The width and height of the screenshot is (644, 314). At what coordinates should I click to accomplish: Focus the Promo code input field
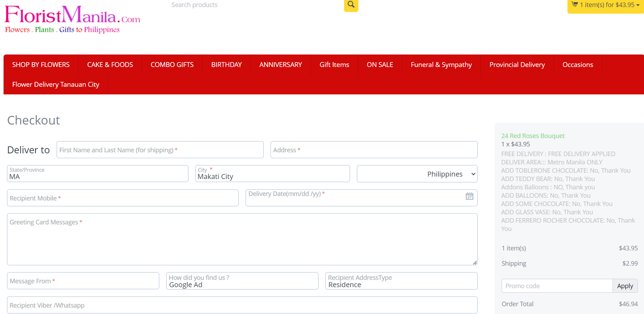(557, 286)
